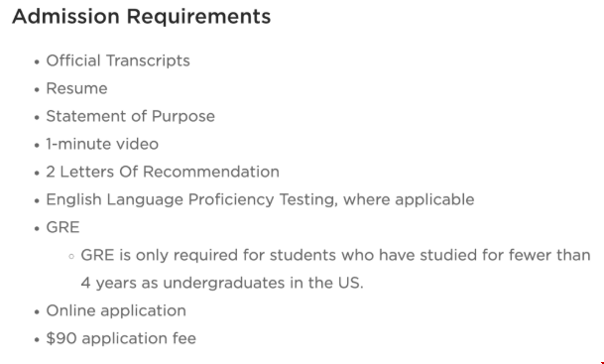The width and height of the screenshot is (604, 364).
Task: Click the Admission Requirements heading
Action: (x=142, y=17)
